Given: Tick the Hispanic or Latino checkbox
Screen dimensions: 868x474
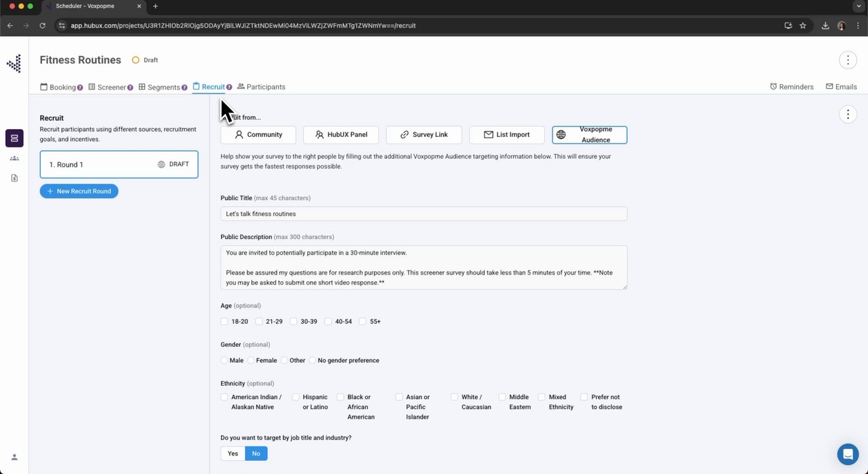Looking at the screenshot, I should 296,397.
